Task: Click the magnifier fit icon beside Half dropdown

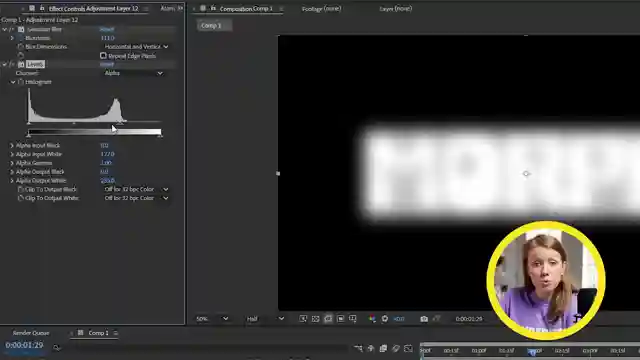Action: [x=303, y=318]
